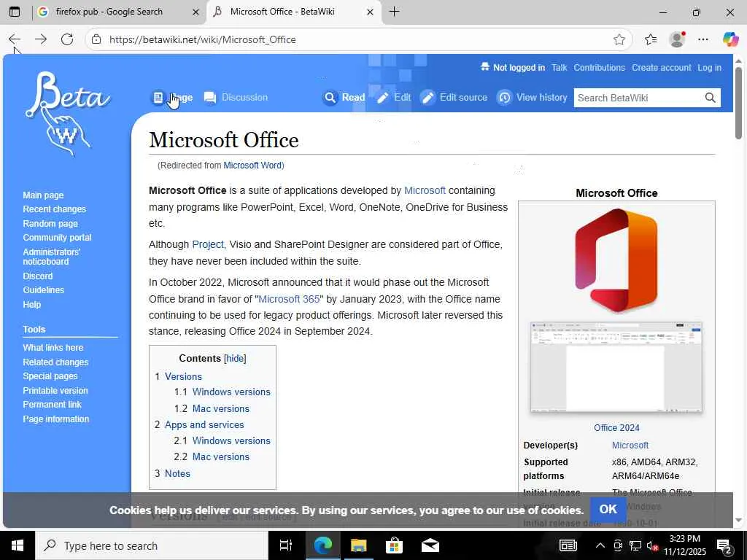Viewport: 747px width, 560px height.
Task: Click the browser address bar URL
Action: tap(203, 39)
